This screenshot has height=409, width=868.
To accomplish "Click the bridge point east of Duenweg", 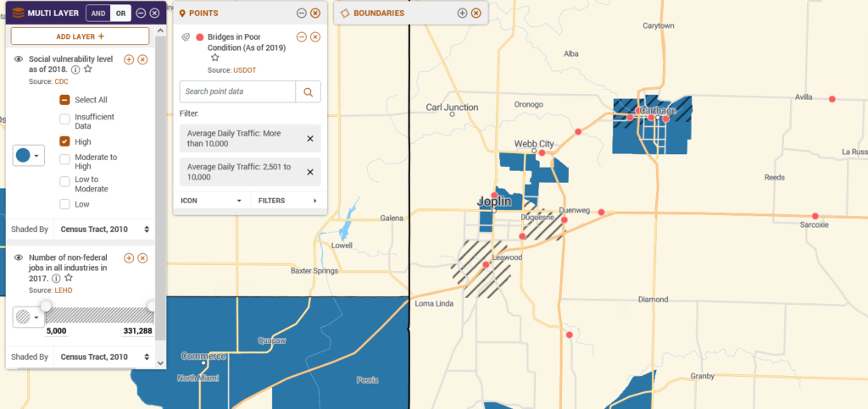I will 601,213.
